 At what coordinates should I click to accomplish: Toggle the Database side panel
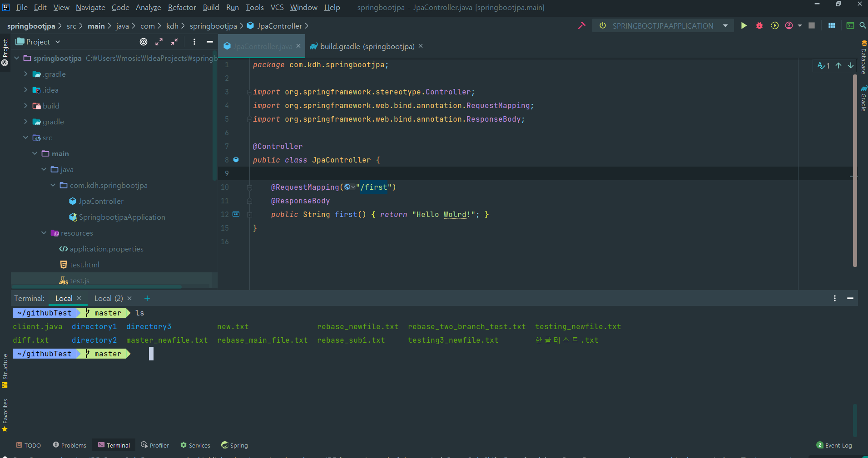click(863, 58)
